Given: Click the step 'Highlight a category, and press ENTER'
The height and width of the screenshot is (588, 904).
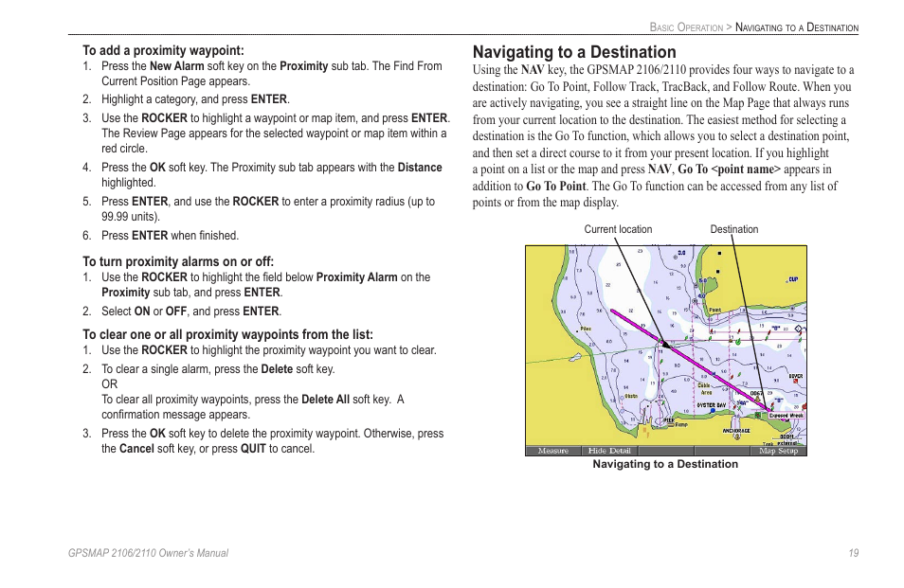Looking at the screenshot, I should coord(195,99).
